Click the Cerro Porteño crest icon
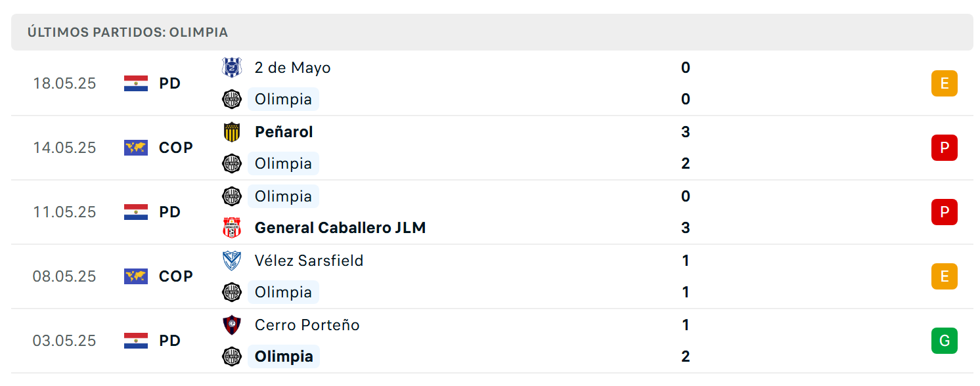Viewport: 980px width, 386px height. [x=232, y=325]
